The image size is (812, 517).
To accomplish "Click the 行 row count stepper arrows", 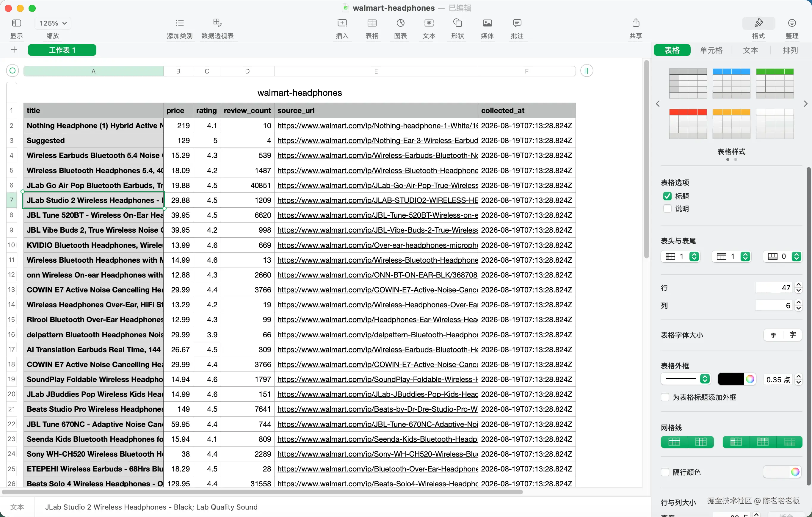I will coord(798,288).
